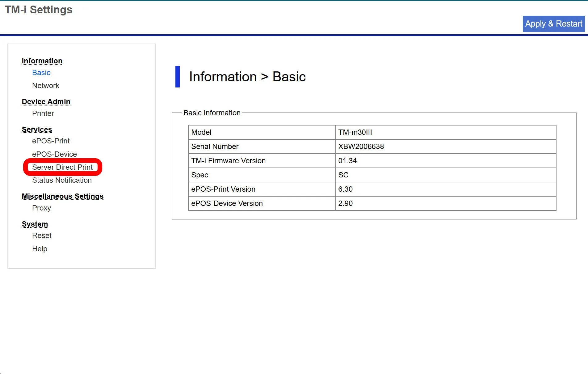Click the Basic Information group label

click(x=212, y=113)
